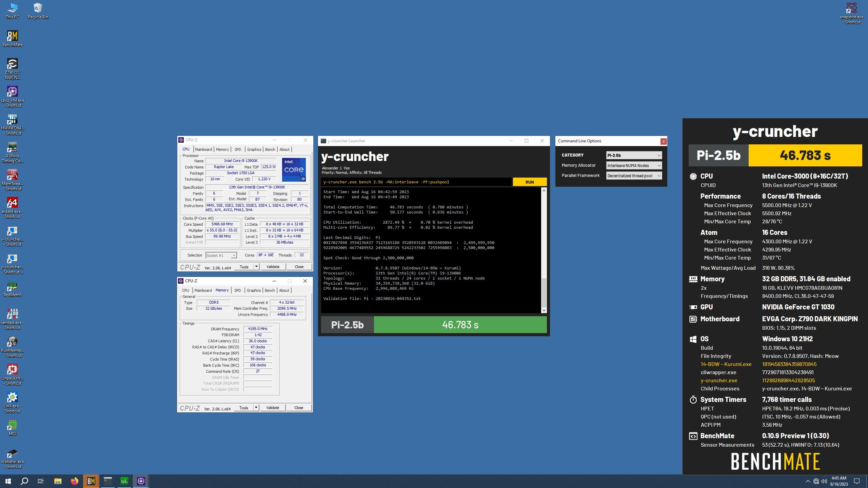Switch to Mainboard tab in top CPU-Z

[203, 149]
